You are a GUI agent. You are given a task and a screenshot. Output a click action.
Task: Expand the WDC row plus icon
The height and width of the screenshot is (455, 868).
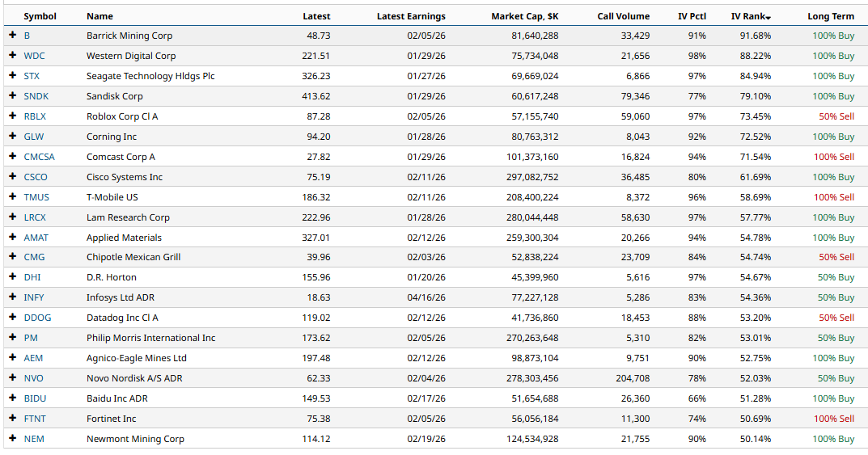point(12,56)
